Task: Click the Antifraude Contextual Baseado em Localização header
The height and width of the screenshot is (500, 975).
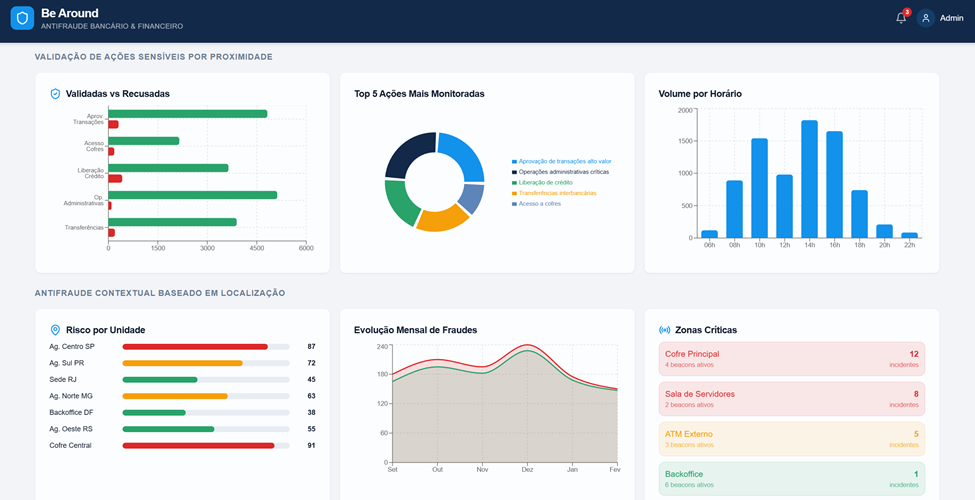Action: pyautogui.click(x=160, y=293)
